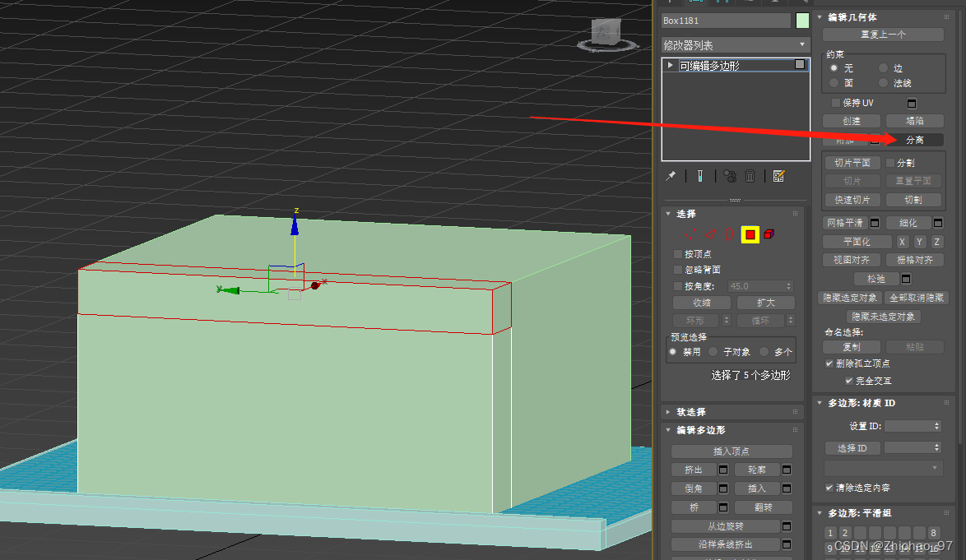Toggle the Show End Result tube icon
Image resolution: width=966 pixels, height=560 pixels.
[x=700, y=177]
